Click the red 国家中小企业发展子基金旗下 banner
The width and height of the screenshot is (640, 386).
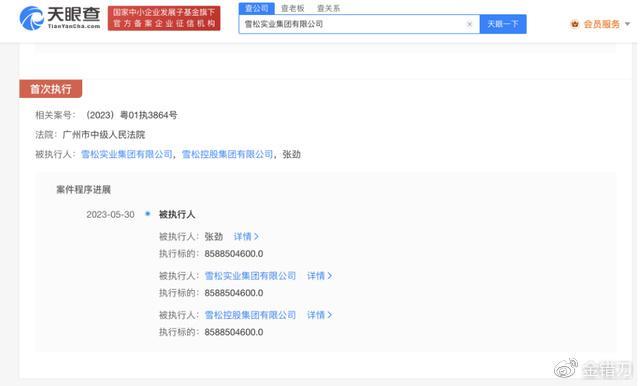click(x=164, y=18)
